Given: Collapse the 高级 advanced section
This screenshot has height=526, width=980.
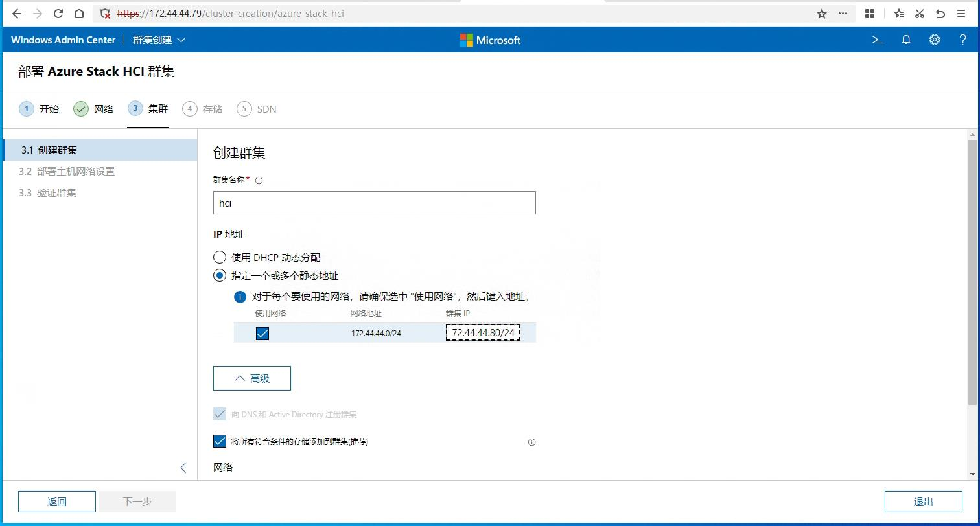Looking at the screenshot, I should pyautogui.click(x=252, y=378).
